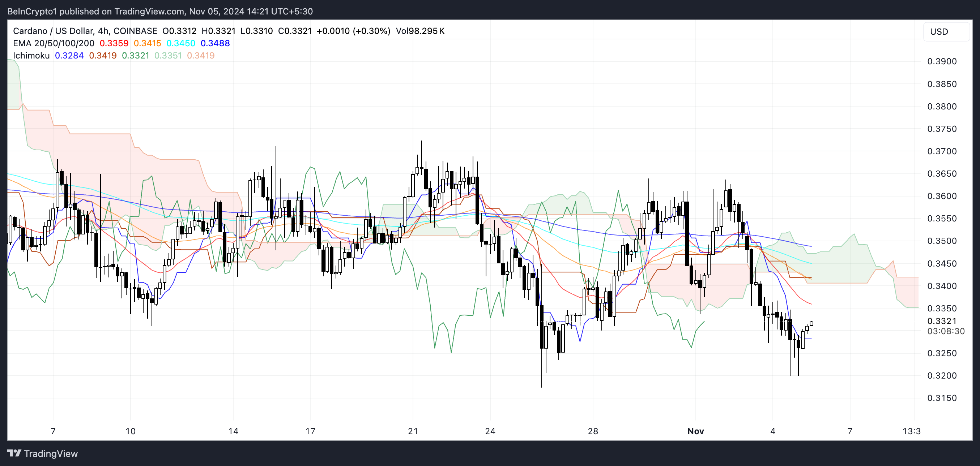Select the Ichimoku indicator label

click(x=31, y=56)
